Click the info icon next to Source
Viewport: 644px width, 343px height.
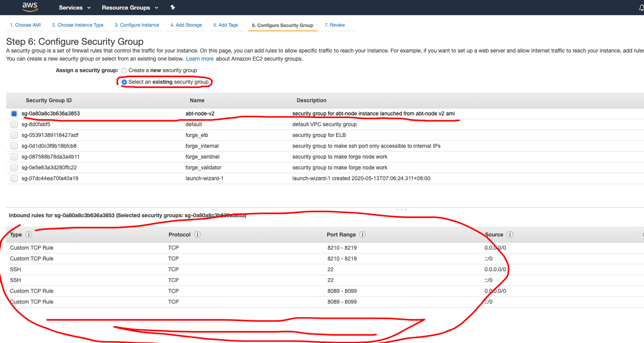tap(510, 235)
